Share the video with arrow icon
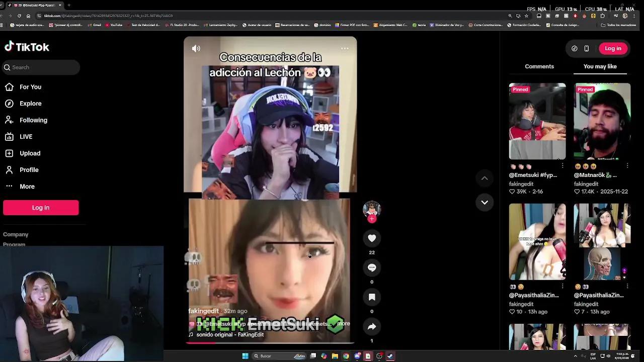The height and width of the screenshot is (362, 644). click(x=372, y=327)
